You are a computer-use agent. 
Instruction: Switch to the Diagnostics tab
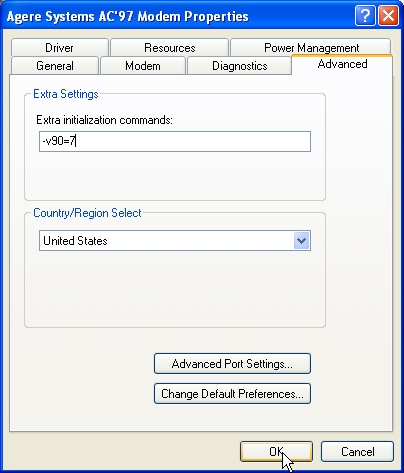(x=239, y=66)
